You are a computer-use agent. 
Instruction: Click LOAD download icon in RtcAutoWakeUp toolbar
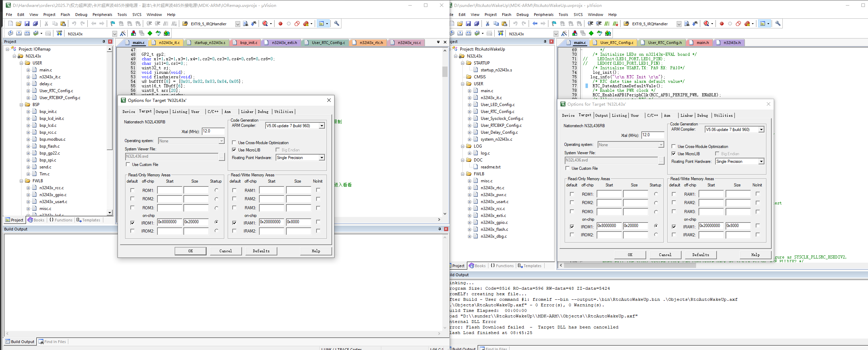coord(501,33)
